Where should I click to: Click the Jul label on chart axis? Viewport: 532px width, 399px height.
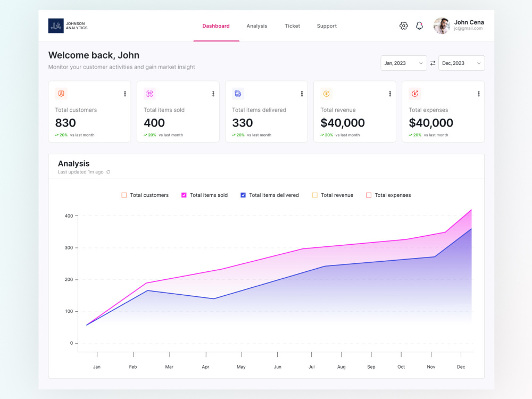coord(311,367)
